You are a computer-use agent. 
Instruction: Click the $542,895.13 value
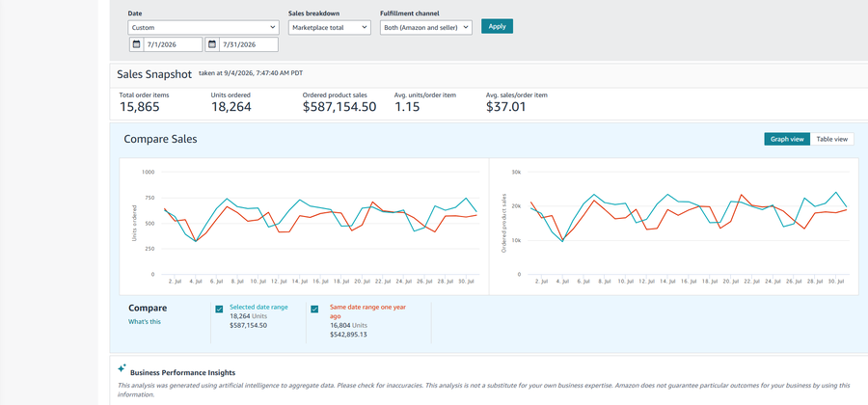(x=349, y=335)
